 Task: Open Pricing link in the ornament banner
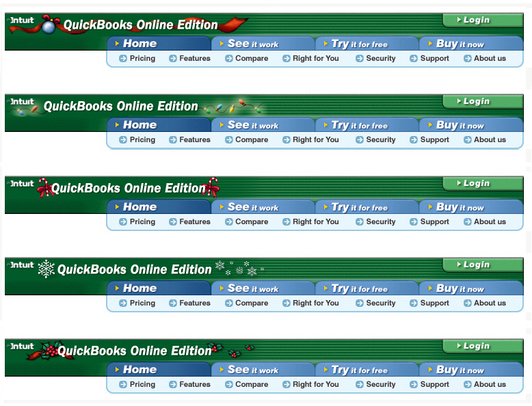pos(142,58)
